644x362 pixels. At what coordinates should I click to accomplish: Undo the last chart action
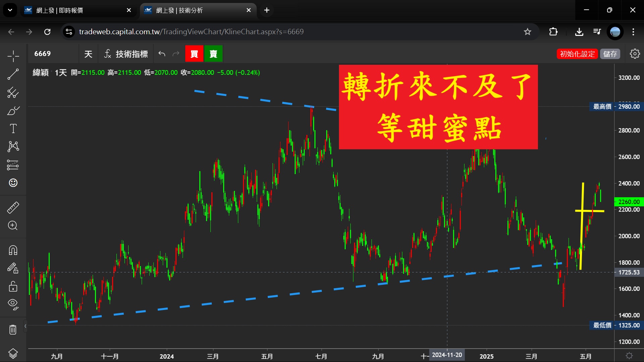click(162, 54)
